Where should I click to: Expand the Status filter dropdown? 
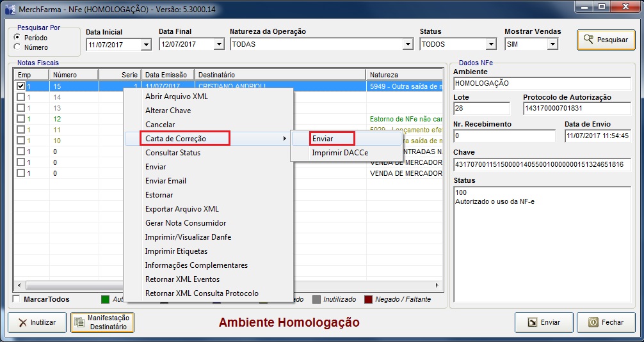pyautogui.click(x=491, y=45)
